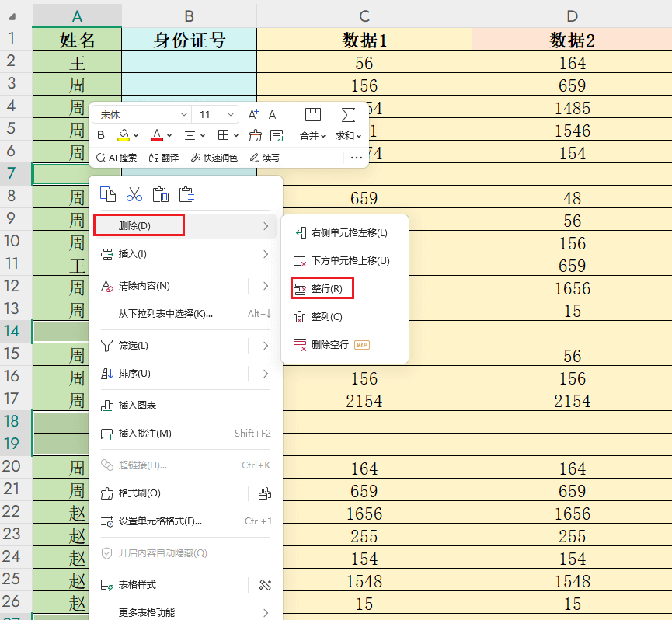Select column header D
Image resolution: width=672 pixels, height=620 pixels.
(x=572, y=14)
